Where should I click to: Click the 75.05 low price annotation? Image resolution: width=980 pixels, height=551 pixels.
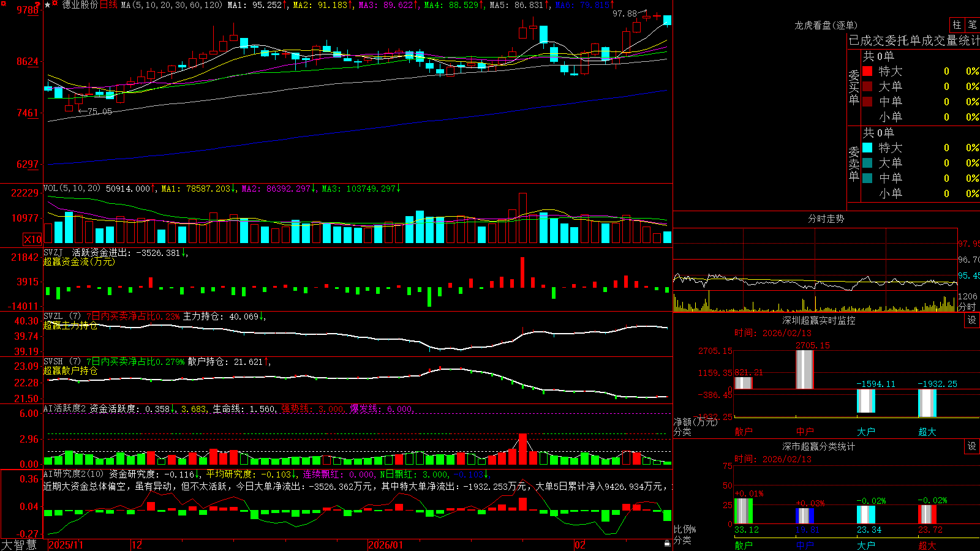point(99,111)
